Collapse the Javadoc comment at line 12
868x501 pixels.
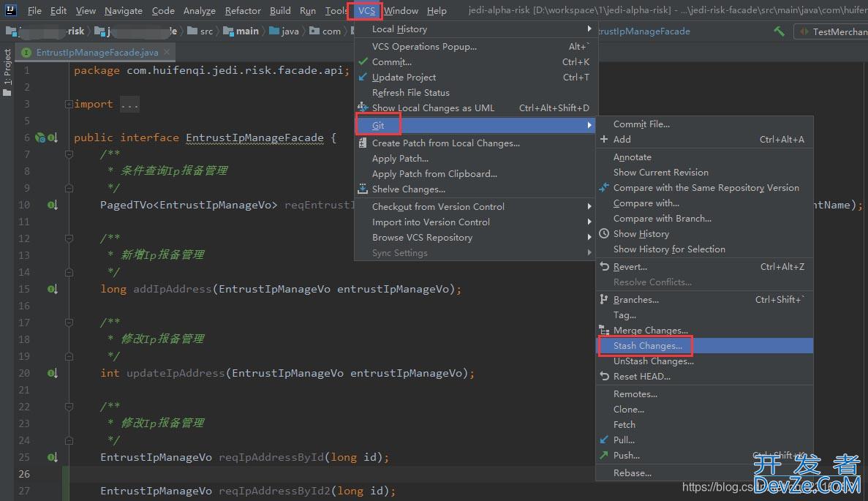point(69,238)
